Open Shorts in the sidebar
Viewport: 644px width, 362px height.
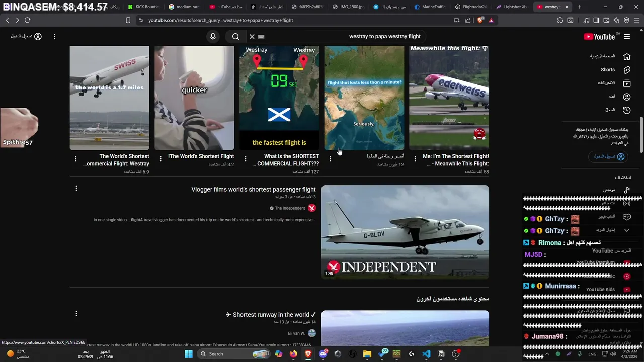(x=615, y=70)
